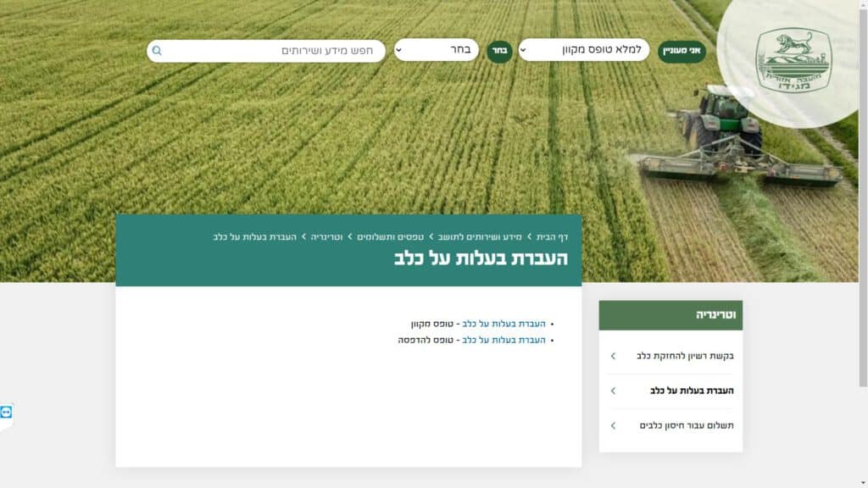The height and width of the screenshot is (488, 868).
Task: Focus the חפש מידע ושירותים search field
Action: point(265,51)
